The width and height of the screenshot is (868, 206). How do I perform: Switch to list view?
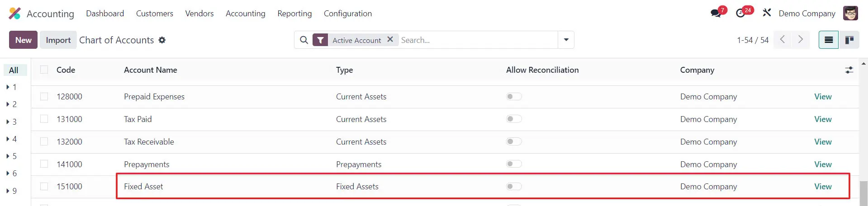829,40
